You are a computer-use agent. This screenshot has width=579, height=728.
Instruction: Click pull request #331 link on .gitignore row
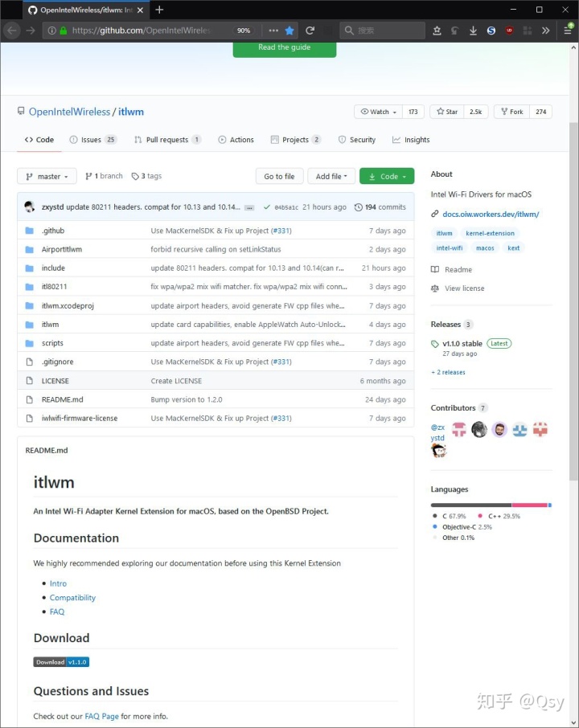pyautogui.click(x=281, y=362)
